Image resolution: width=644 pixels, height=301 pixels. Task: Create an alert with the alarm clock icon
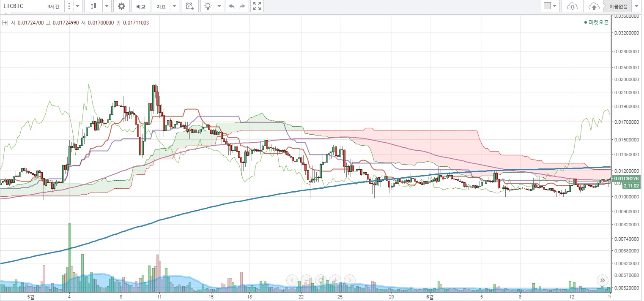[x=190, y=6]
